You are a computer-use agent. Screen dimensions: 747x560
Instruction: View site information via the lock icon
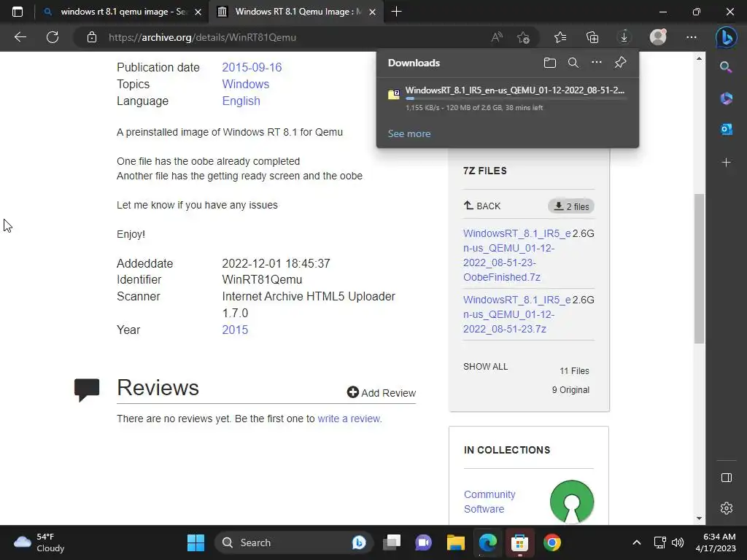click(92, 37)
